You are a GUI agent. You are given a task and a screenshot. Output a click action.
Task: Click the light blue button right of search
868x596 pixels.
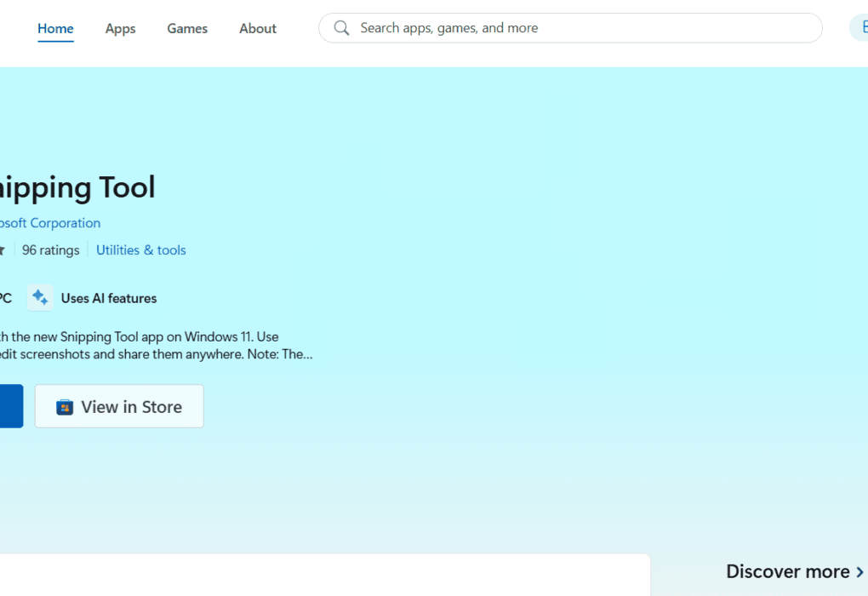[x=859, y=28]
